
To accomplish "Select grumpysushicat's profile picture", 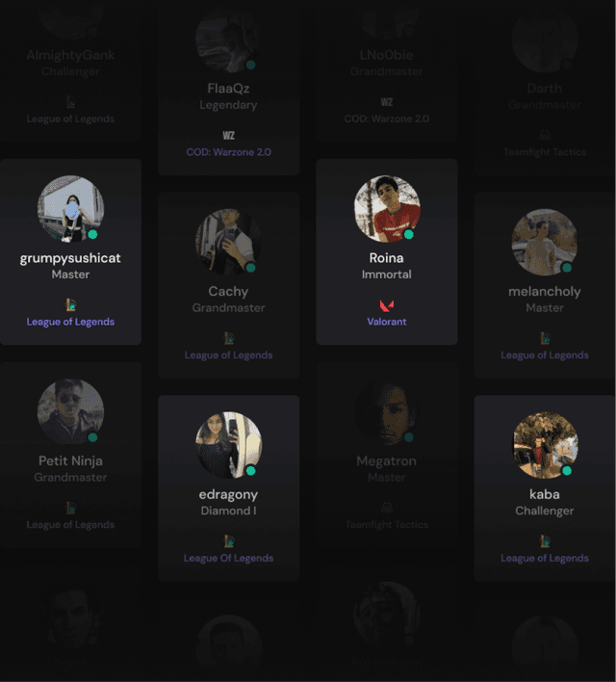I will [71, 209].
